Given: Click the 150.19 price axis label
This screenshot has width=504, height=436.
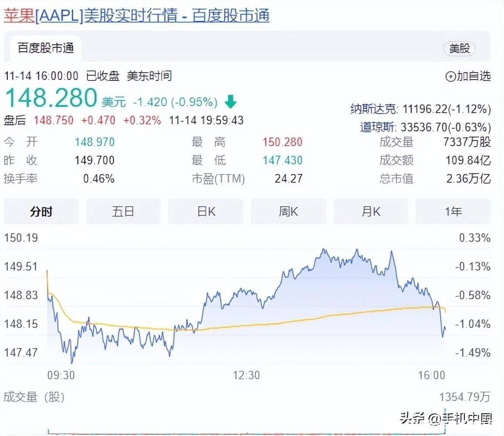Looking at the screenshot, I should pos(21,238).
